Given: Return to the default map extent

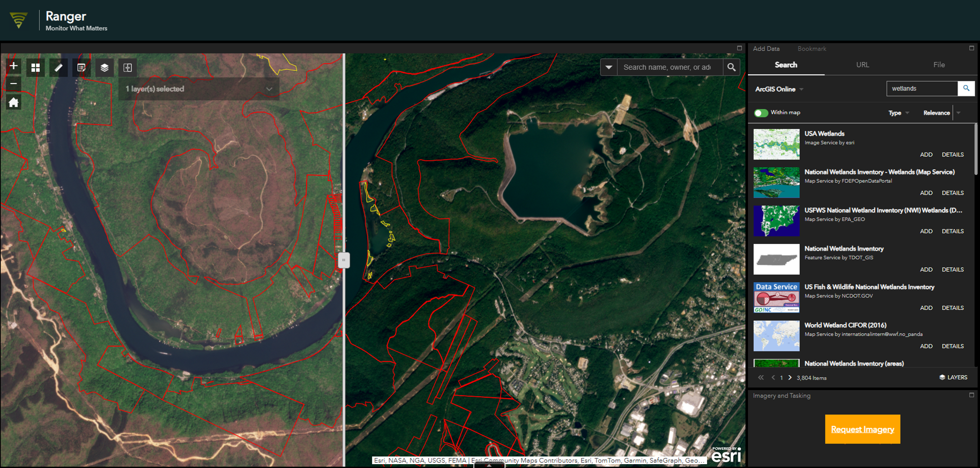Looking at the screenshot, I should pos(13,102).
